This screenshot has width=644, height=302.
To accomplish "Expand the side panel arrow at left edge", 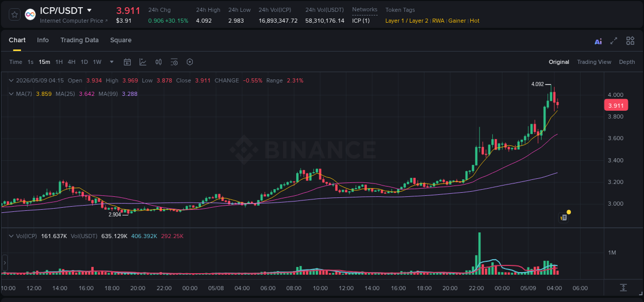I will [x=5, y=263].
